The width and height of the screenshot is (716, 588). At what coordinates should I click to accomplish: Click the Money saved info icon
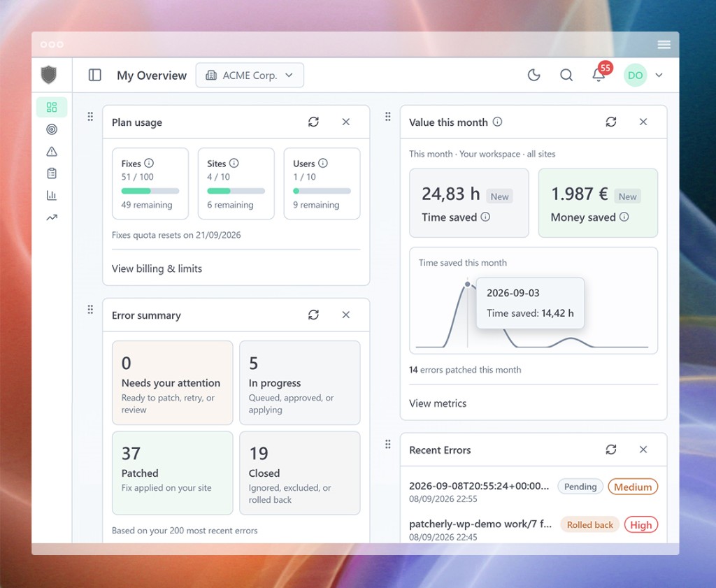[624, 217]
